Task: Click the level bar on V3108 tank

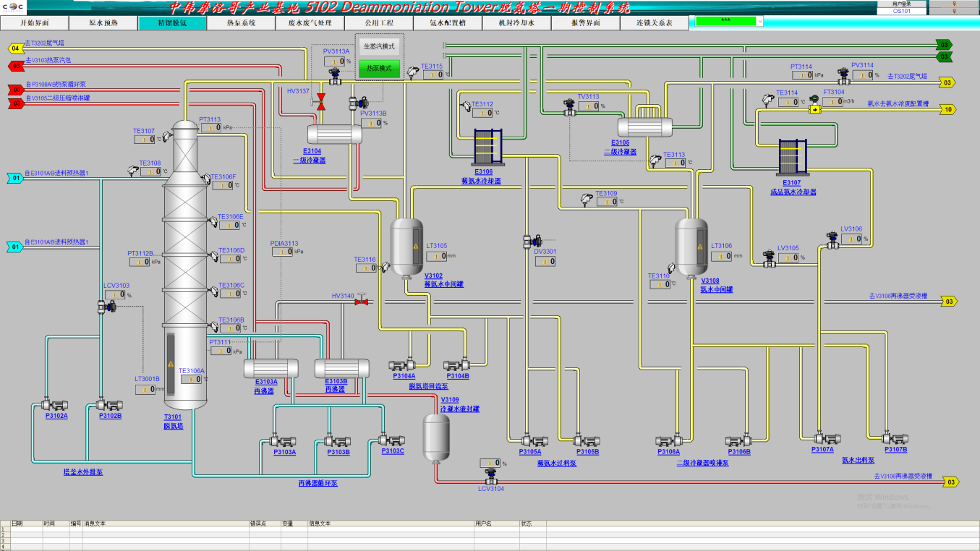Action: pyautogui.click(x=700, y=247)
